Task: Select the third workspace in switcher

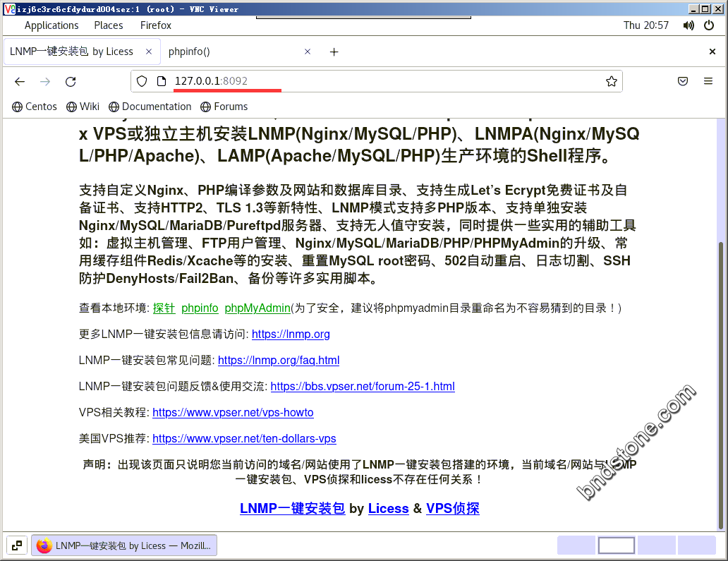Action: (657, 545)
